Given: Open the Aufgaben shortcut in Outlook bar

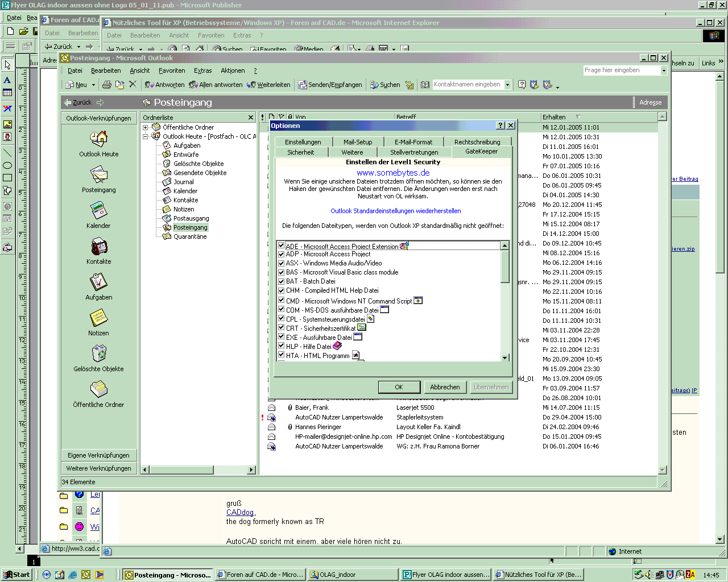Looking at the screenshot, I should [99, 282].
